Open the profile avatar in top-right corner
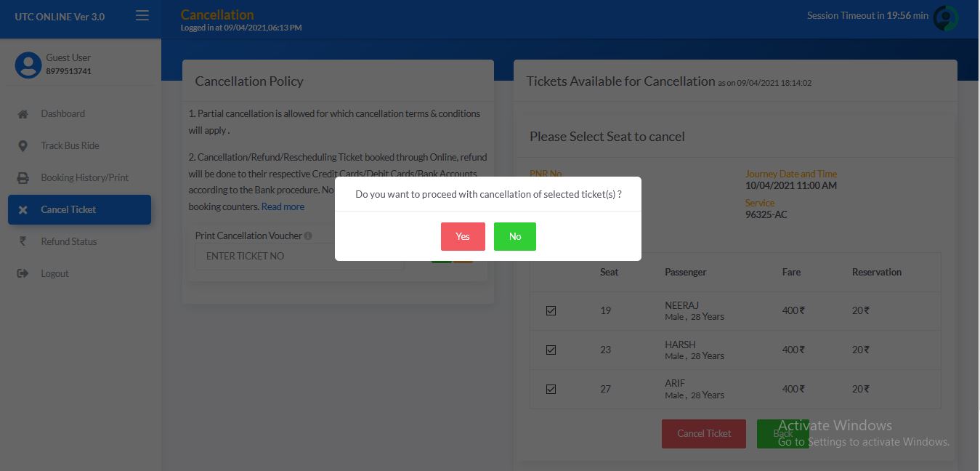Viewport: 980px width, 471px height. coord(946,18)
